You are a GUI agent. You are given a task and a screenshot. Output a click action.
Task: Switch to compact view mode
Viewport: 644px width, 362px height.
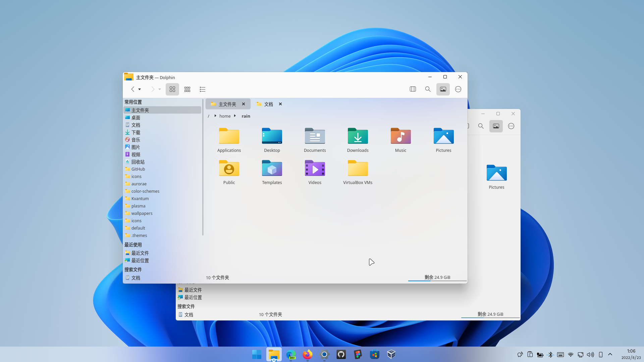point(187,89)
